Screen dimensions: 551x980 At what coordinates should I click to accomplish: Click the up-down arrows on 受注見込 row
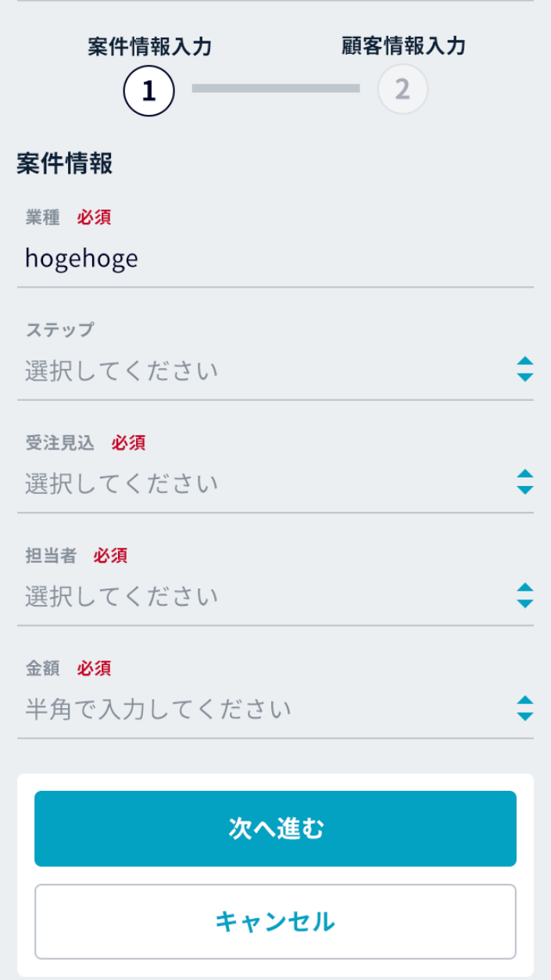click(525, 482)
